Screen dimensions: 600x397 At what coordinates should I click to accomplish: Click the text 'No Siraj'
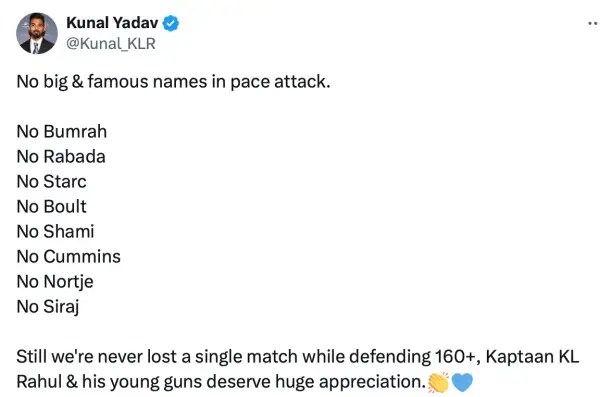[x=48, y=307]
